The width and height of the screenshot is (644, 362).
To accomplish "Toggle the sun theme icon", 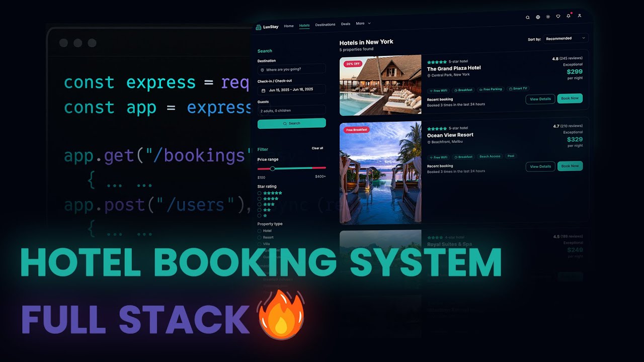I will tap(548, 17).
